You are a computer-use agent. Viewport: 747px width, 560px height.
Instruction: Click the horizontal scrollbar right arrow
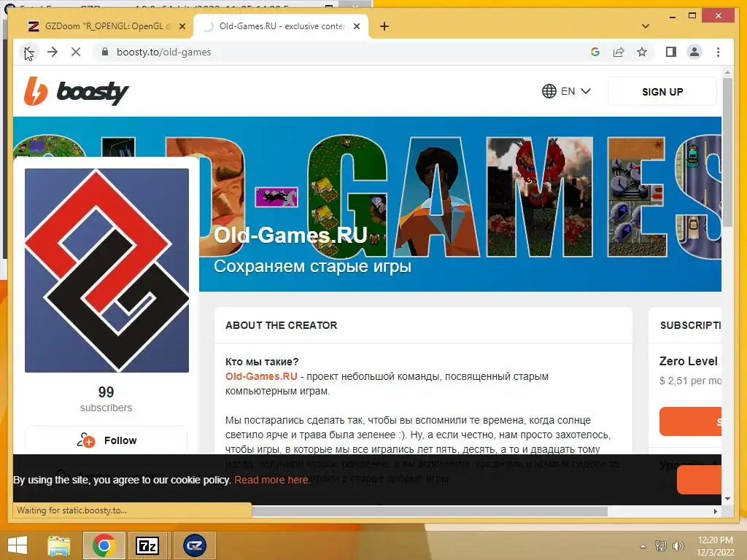(715, 511)
